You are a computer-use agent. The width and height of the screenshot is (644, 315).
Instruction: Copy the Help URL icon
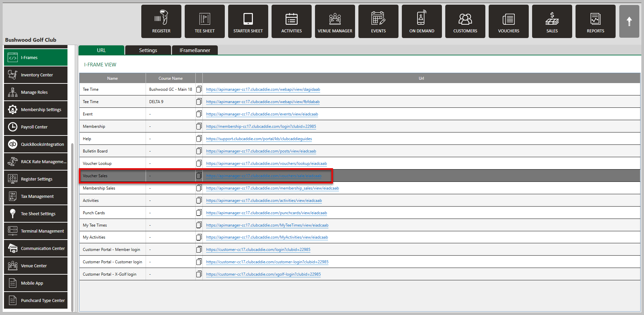click(x=199, y=139)
